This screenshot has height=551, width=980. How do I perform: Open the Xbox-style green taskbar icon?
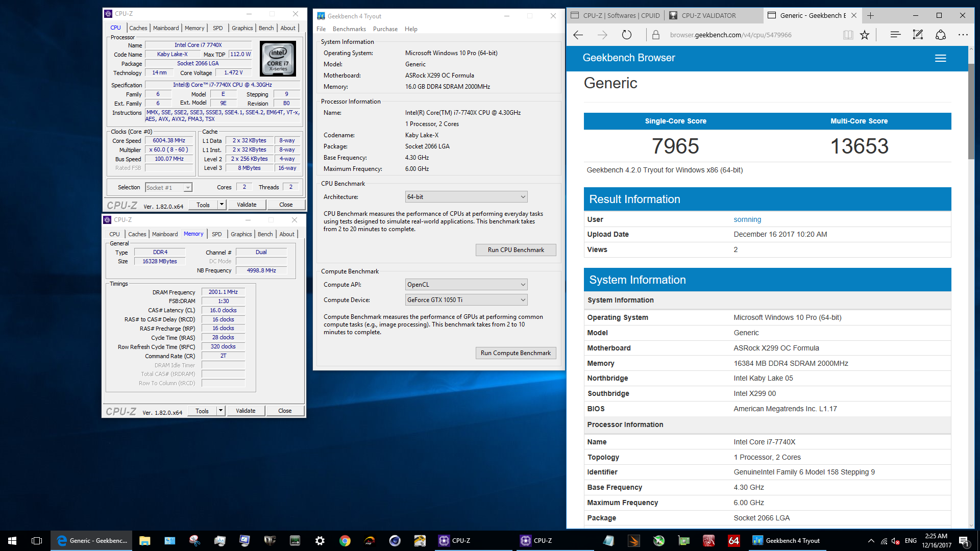click(659, 541)
